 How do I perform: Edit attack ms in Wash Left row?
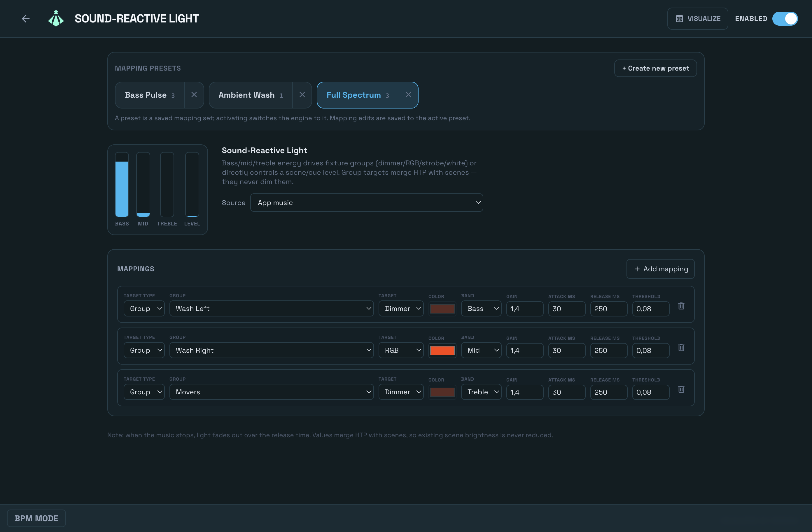click(x=566, y=309)
